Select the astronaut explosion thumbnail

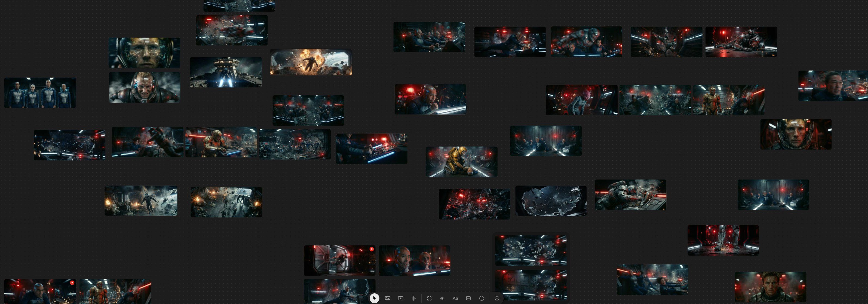pos(311,62)
